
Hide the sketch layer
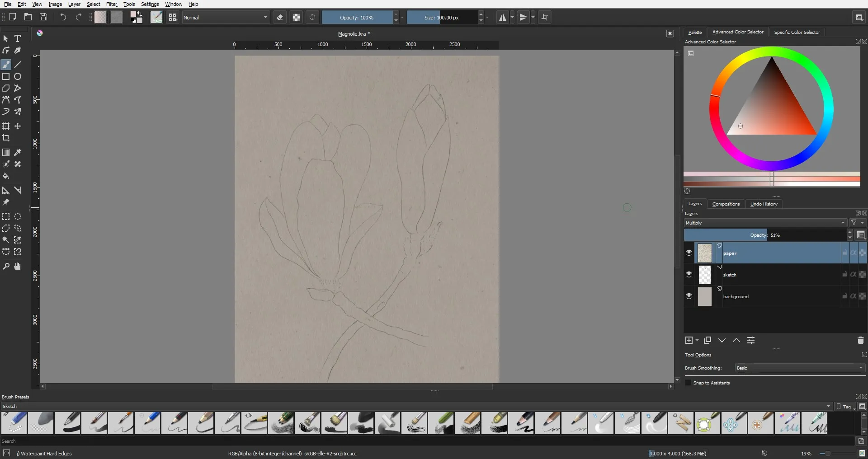tap(689, 275)
